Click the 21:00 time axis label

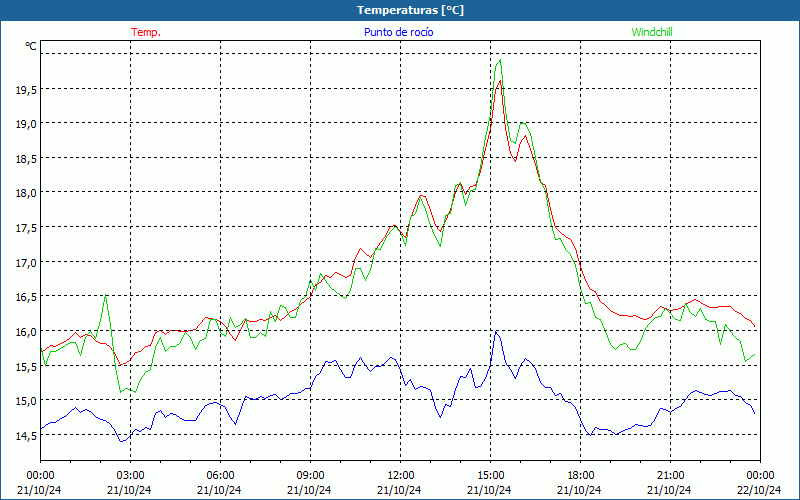tap(670, 476)
